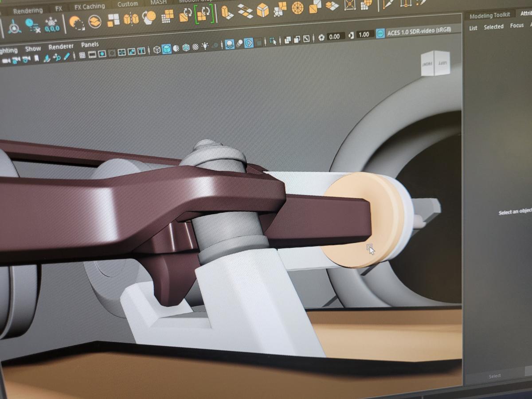Toggle the Film Gate display
Viewport: 532px width, 399px height.
(x=92, y=55)
